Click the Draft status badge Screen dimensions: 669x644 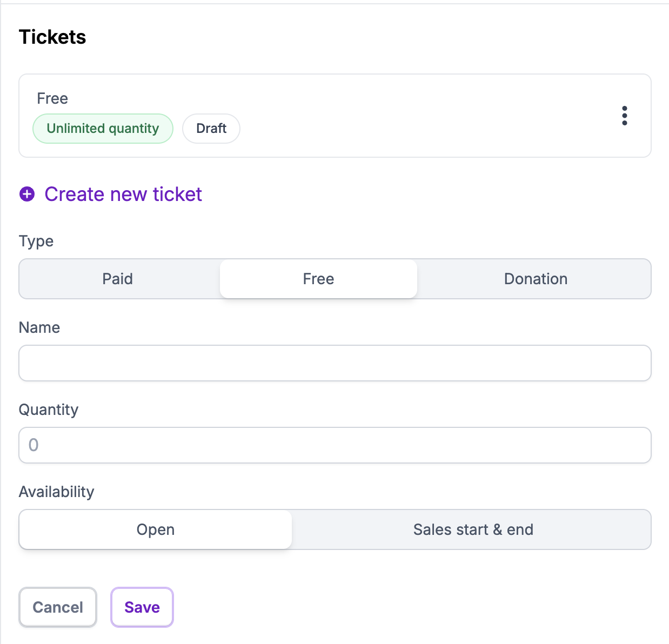[211, 129]
